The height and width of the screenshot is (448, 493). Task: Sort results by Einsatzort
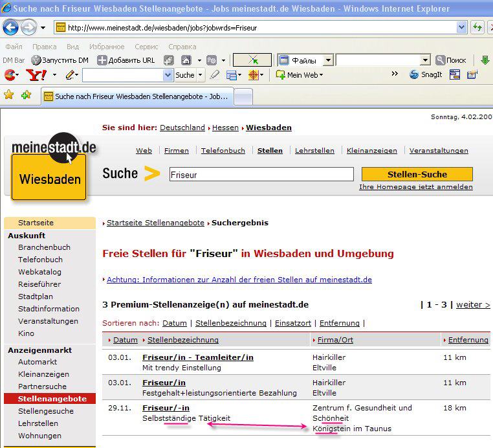point(292,323)
